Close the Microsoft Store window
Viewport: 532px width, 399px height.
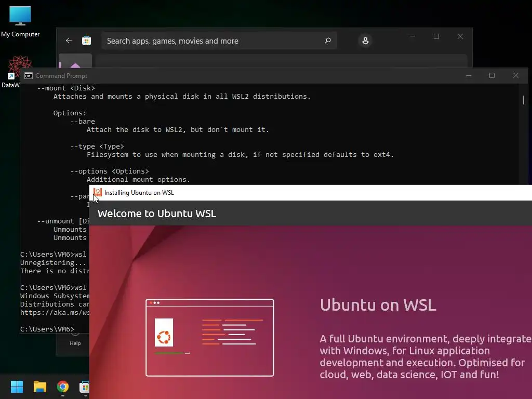pos(460,36)
